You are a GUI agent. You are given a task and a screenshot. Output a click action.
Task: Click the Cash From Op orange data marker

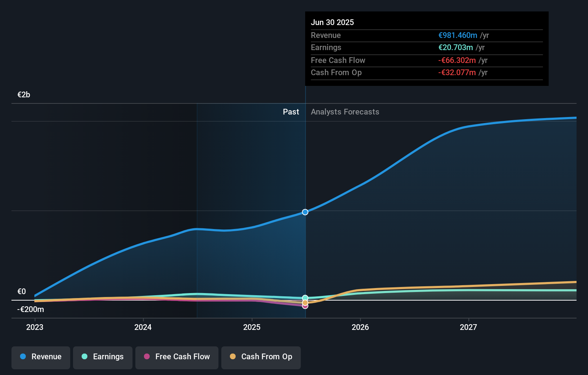(305, 303)
